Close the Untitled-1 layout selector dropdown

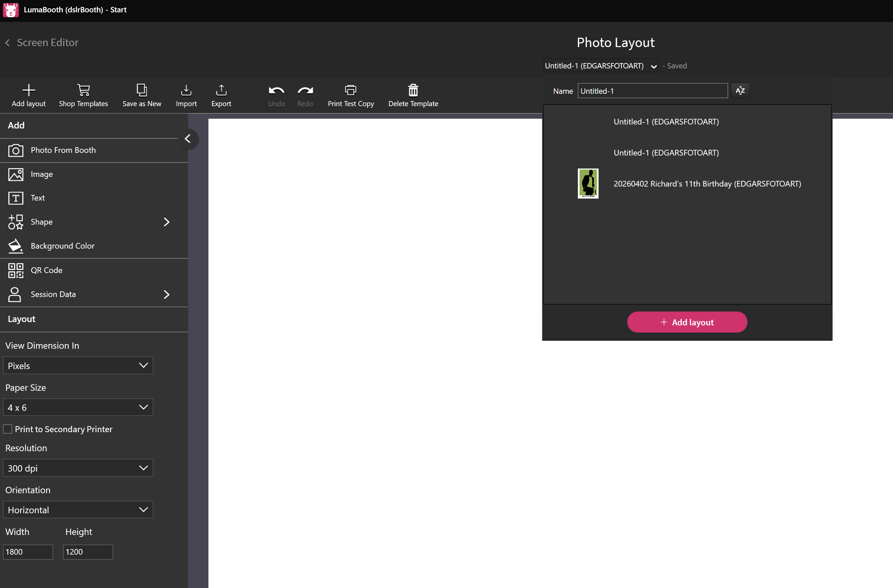coord(600,66)
